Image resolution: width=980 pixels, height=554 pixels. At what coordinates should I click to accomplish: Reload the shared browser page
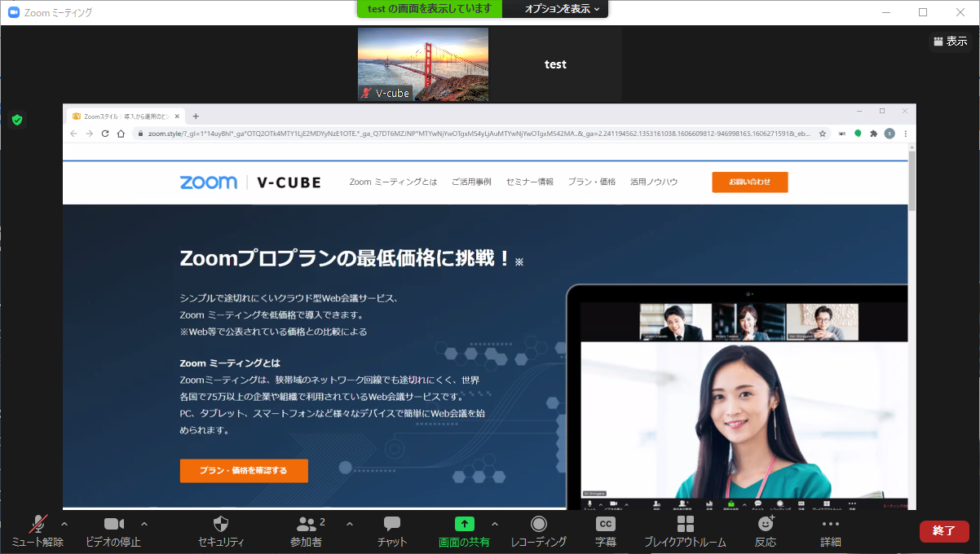tap(105, 134)
